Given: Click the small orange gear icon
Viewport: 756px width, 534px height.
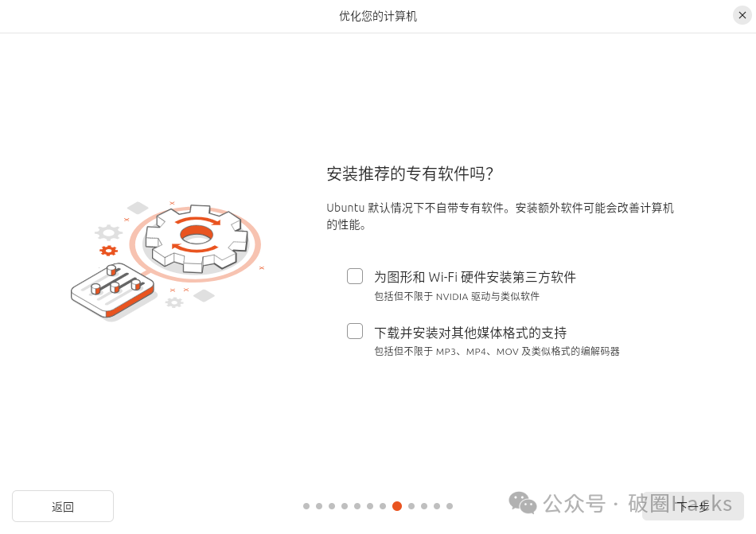Looking at the screenshot, I should coord(108,251).
